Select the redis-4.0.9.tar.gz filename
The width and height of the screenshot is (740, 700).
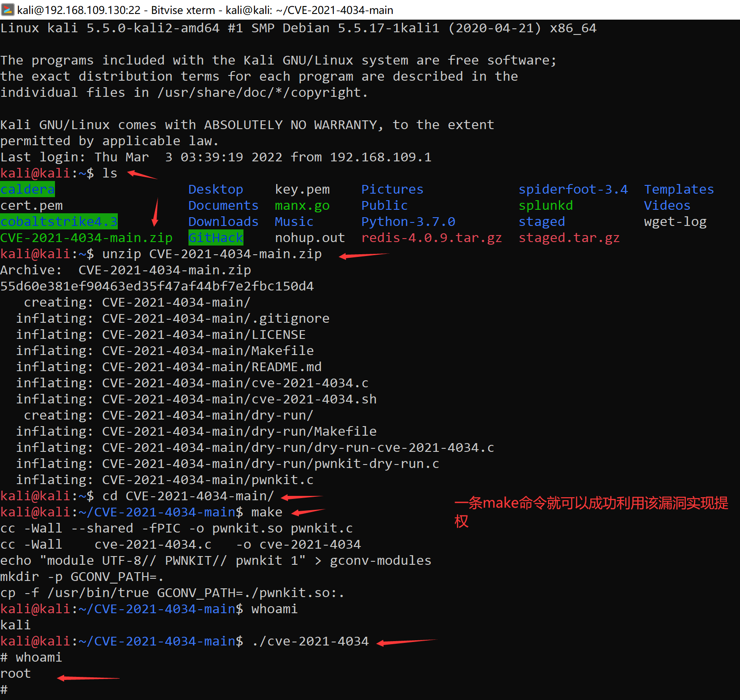pos(432,238)
